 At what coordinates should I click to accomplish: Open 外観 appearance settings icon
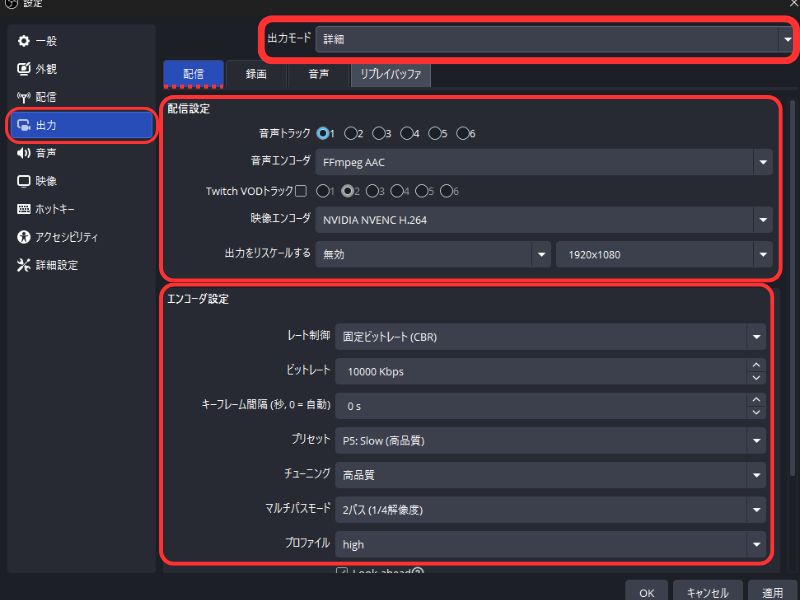click(24, 69)
